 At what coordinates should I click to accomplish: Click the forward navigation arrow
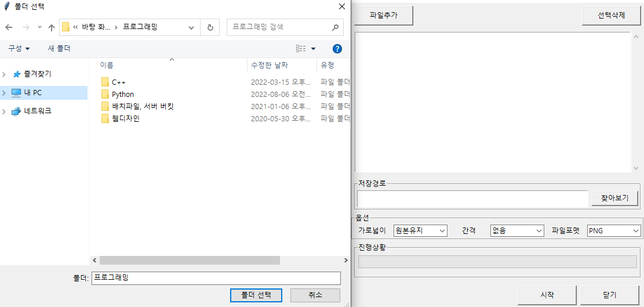point(26,27)
